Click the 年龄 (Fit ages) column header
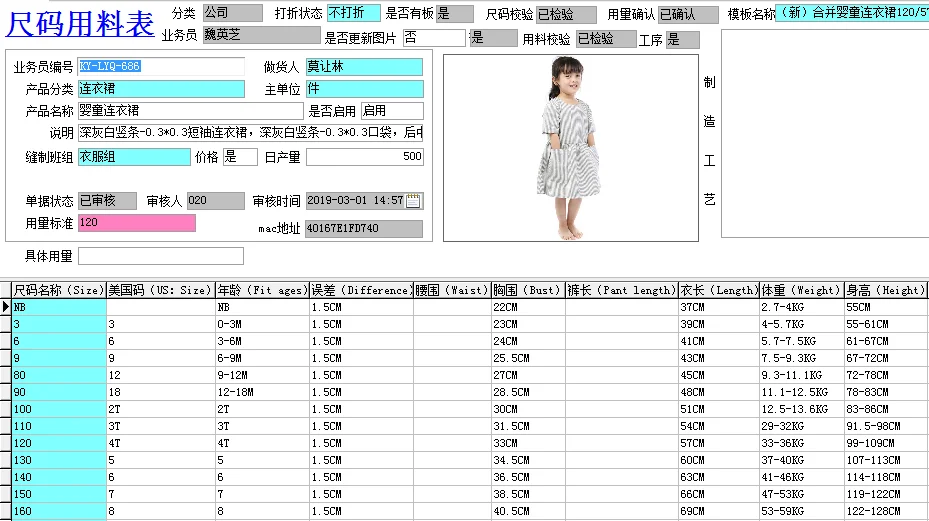Screen dimensions: 929x521 262,290
